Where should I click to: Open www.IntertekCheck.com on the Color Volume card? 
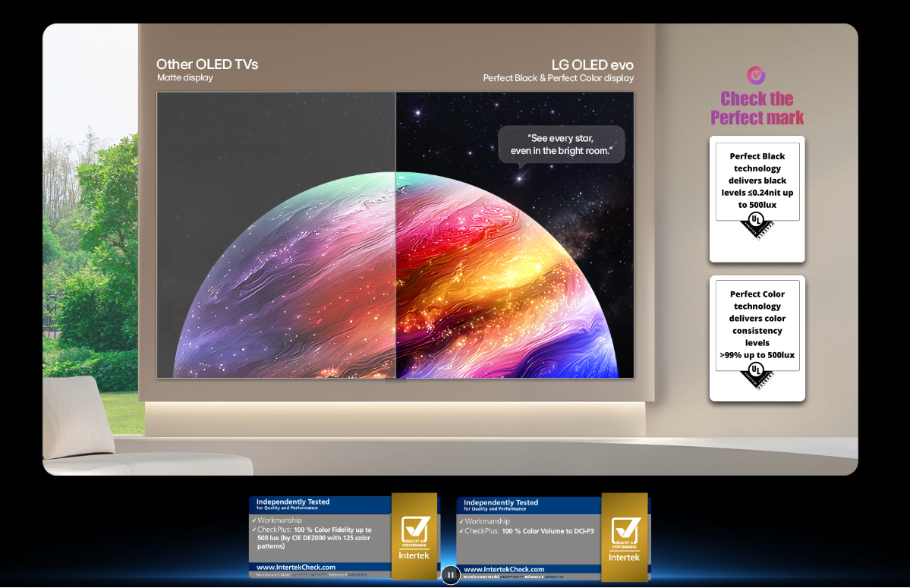[504, 570]
